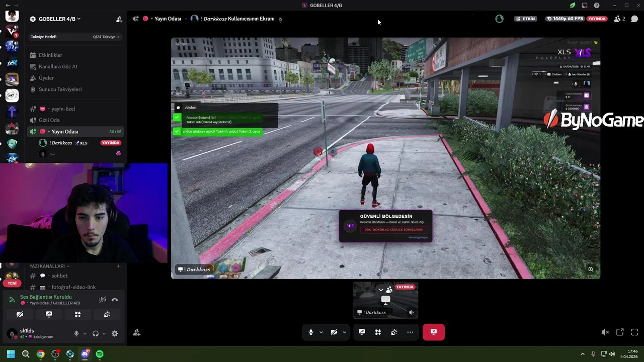Click the sh1lds user profile avatar
The height and width of the screenshot is (362, 644).
[x=12, y=333]
